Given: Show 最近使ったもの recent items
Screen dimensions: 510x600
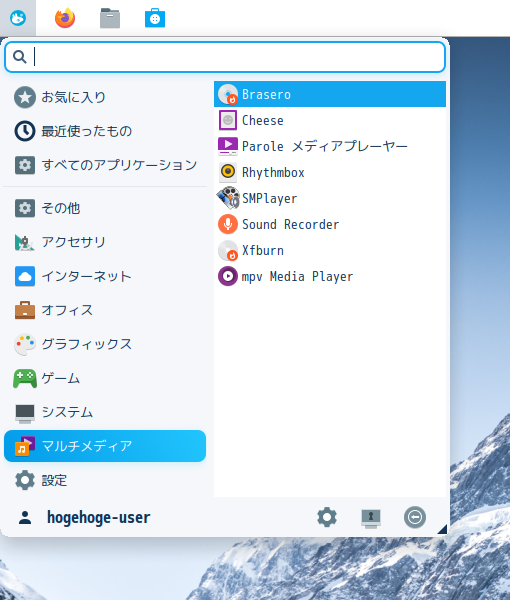Looking at the screenshot, I should coord(105,131).
